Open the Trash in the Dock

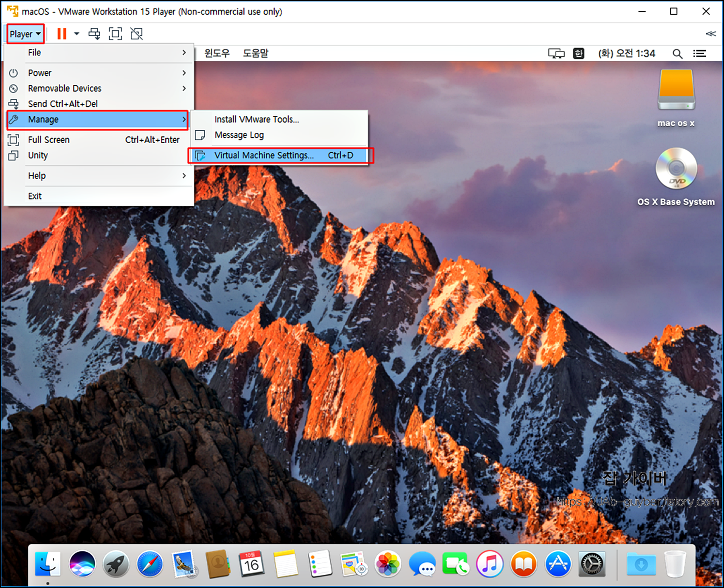[675, 563]
